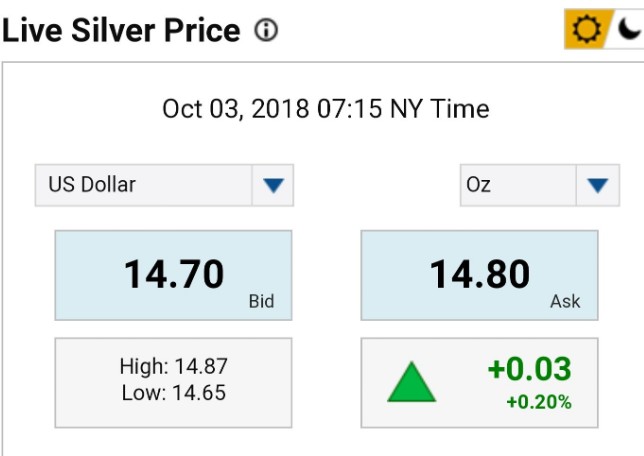Click the +0.03 price change value
The image size is (644, 456).
[x=529, y=369]
